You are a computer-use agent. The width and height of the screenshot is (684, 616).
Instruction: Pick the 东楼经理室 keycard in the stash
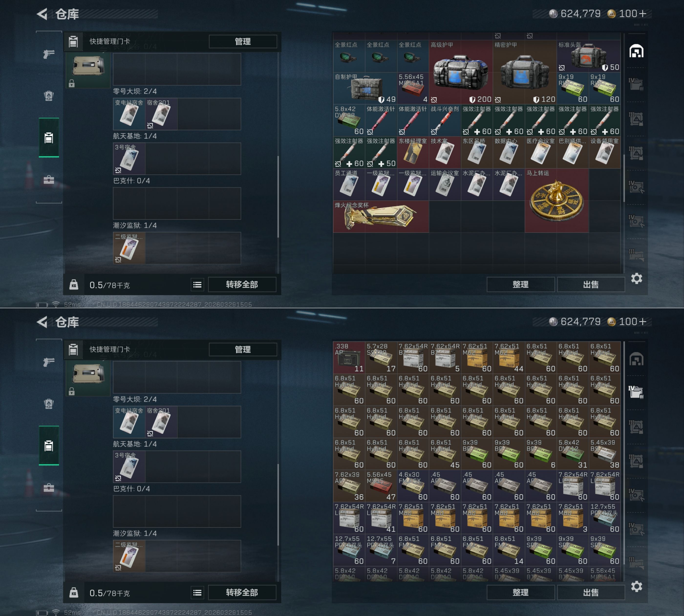[413, 152]
